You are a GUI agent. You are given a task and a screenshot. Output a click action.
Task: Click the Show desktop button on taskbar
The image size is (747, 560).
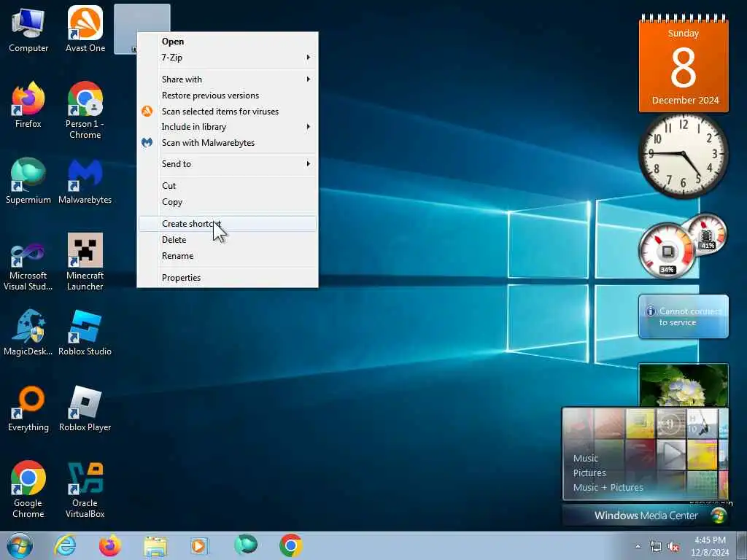pos(742,545)
